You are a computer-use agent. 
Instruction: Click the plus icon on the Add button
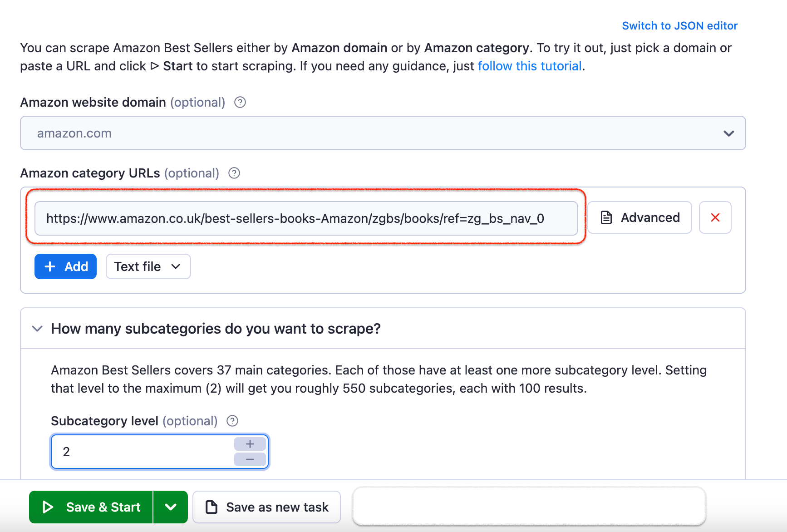pyautogui.click(x=50, y=266)
